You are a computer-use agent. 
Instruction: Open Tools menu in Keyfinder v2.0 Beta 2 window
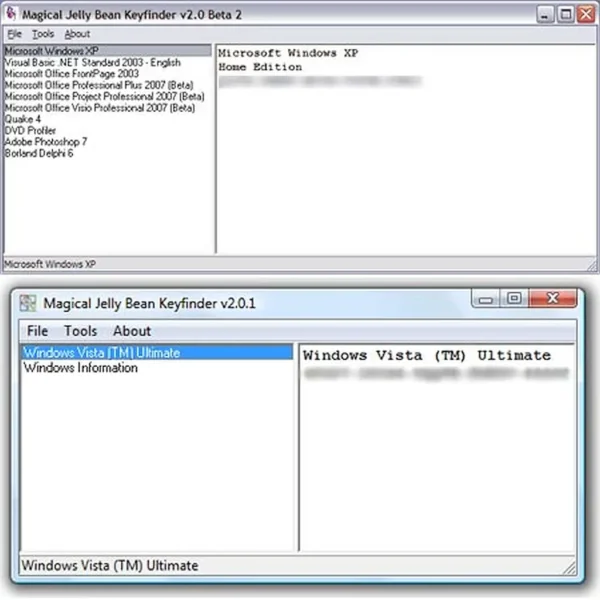[x=43, y=34]
